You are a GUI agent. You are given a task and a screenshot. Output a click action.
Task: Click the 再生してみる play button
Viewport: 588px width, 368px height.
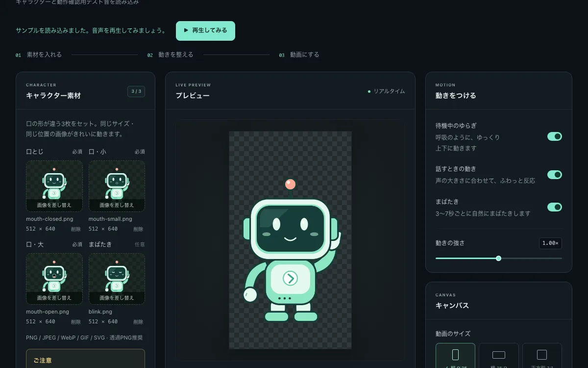(205, 30)
